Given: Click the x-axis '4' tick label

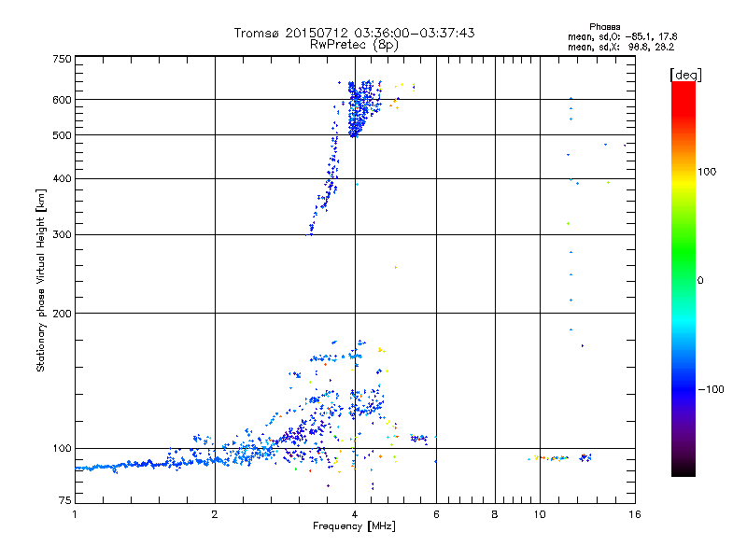Looking at the screenshot, I should pos(355,514).
